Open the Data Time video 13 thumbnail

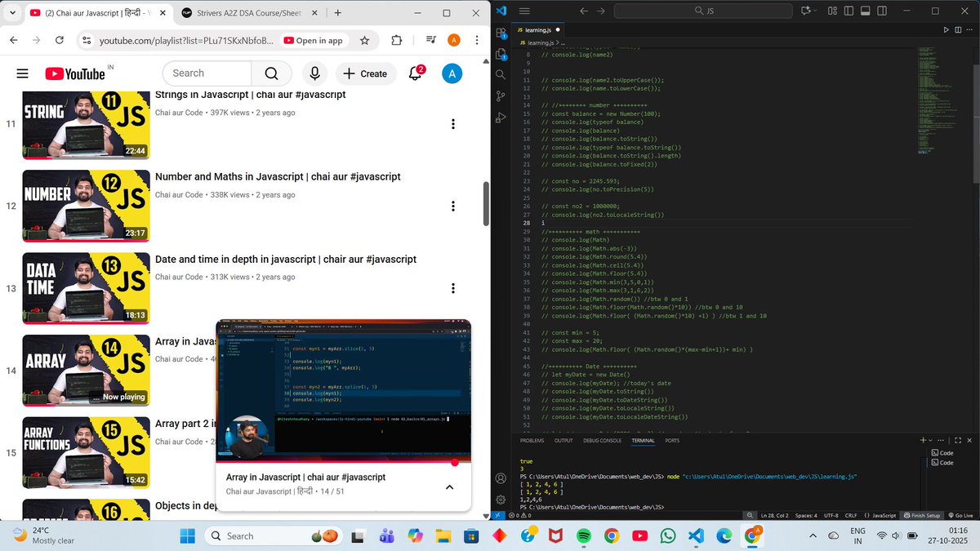[87, 288]
